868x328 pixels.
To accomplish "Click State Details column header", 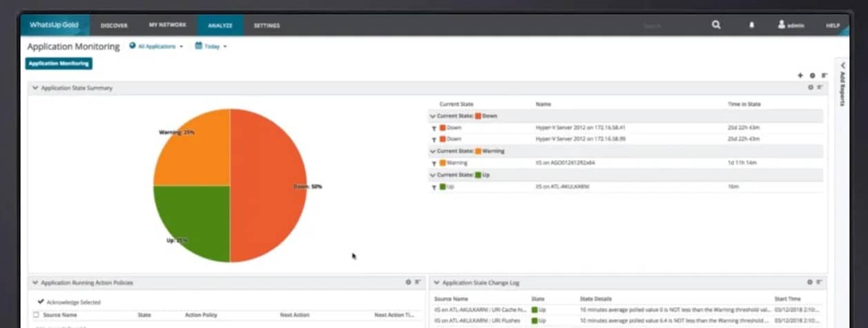I will pos(595,299).
